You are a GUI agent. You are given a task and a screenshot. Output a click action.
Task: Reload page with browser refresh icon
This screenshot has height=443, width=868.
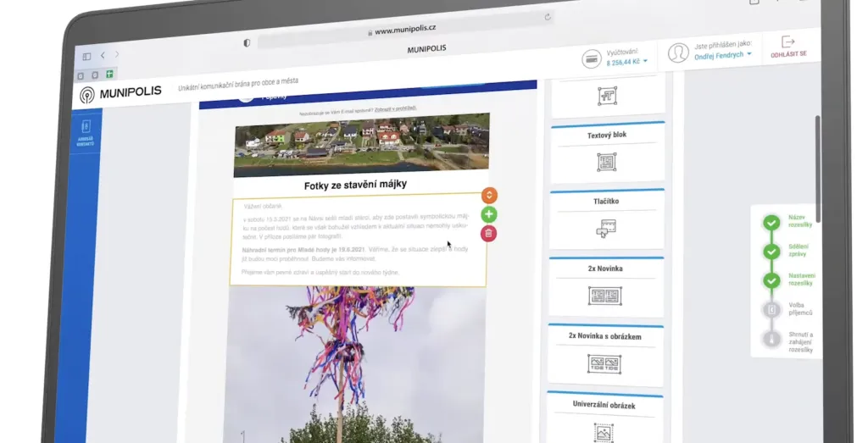point(548,17)
